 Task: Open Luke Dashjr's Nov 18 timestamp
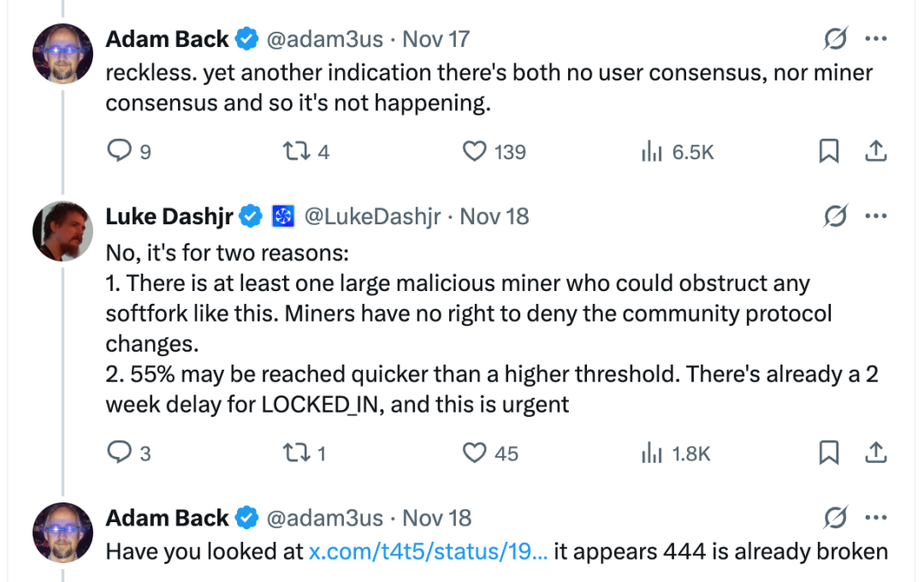coord(495,217)
